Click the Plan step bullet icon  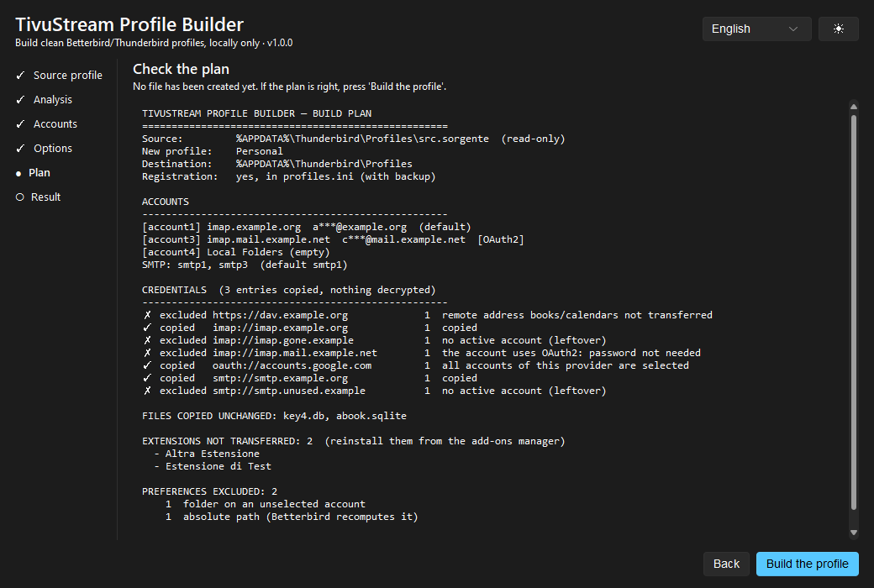[x=18, y=173]
